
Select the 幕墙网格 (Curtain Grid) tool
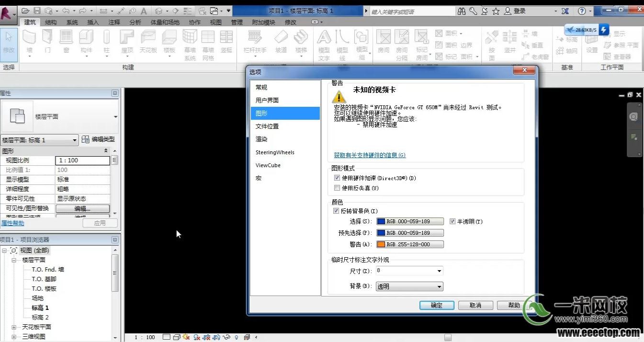(x=208, y=45)
